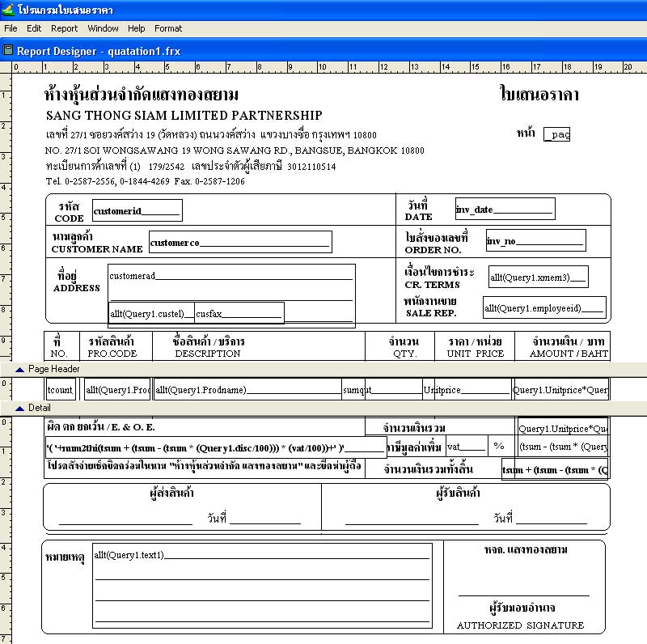Select the allt(Query1.custel) field

click(152, 313)
